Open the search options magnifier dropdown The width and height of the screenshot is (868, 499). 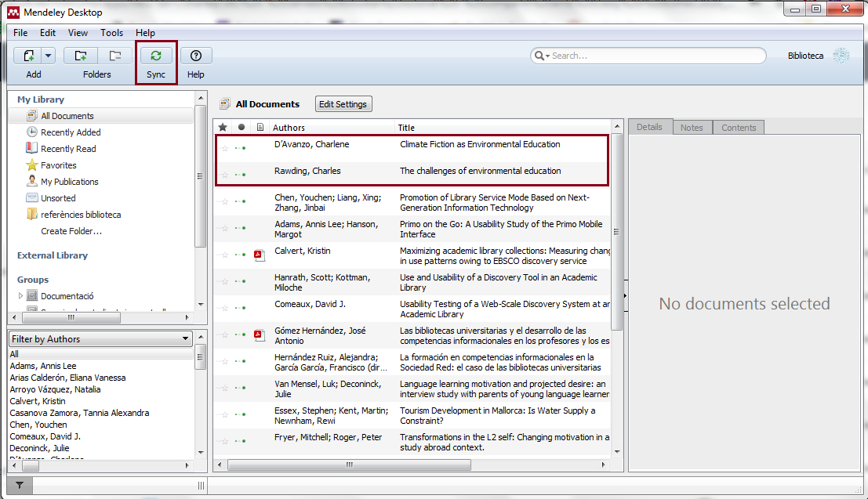pyautogui.click(x=541, y=56)
